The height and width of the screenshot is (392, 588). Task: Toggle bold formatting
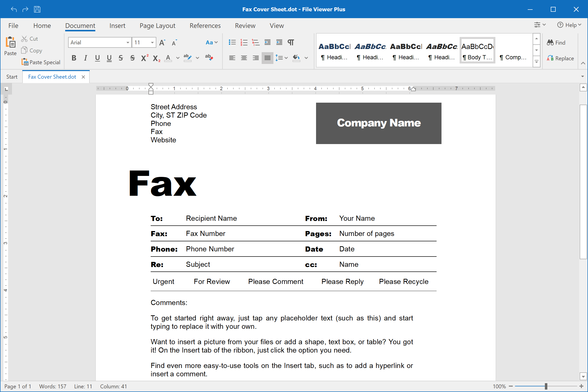point(74,58)
